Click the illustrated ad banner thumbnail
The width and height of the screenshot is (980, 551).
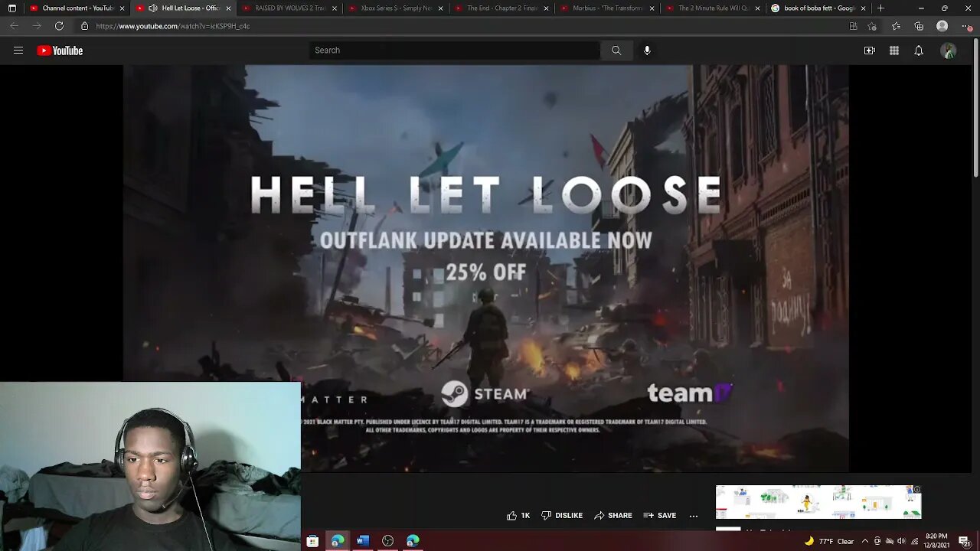coord(818,502)
